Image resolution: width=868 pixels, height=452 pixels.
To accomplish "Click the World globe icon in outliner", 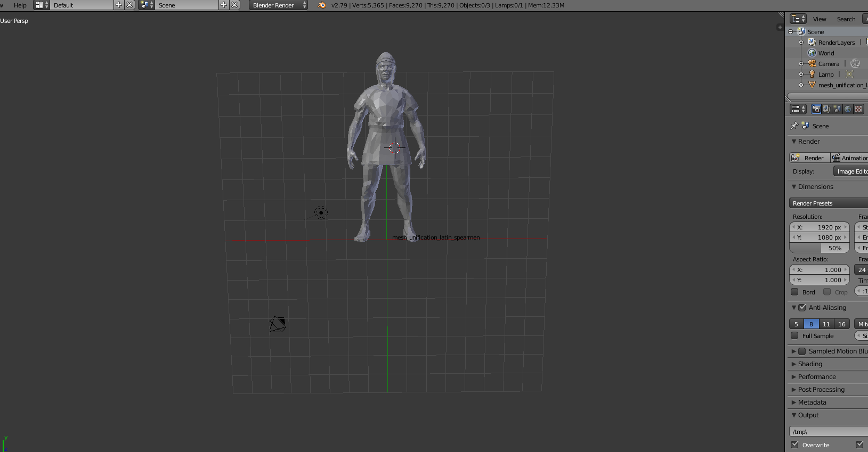I will [x=812, y=53].
